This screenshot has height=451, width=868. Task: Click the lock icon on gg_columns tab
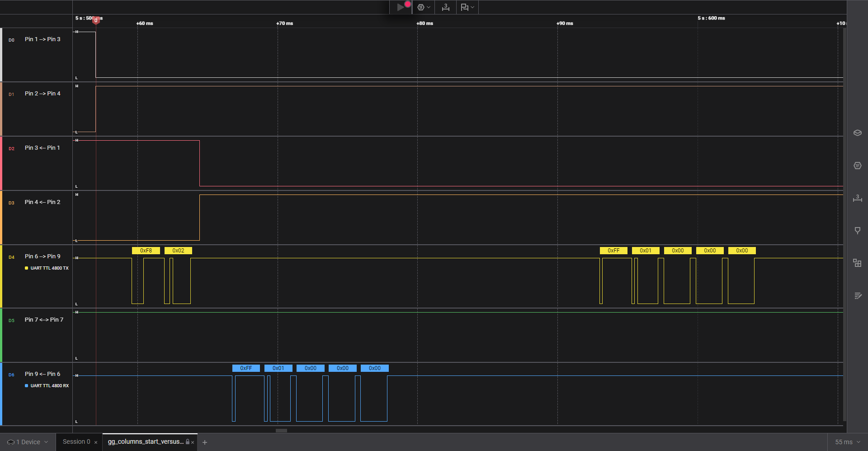[188, 442]
